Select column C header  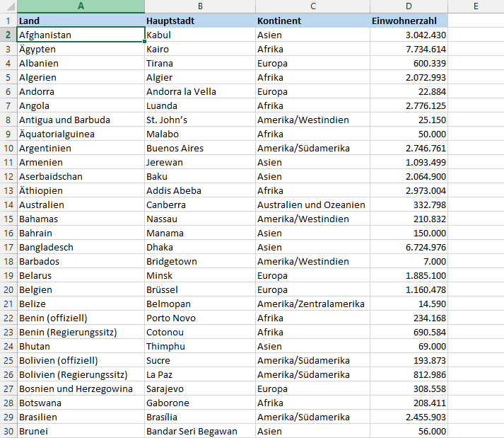[x=312, y=6]
